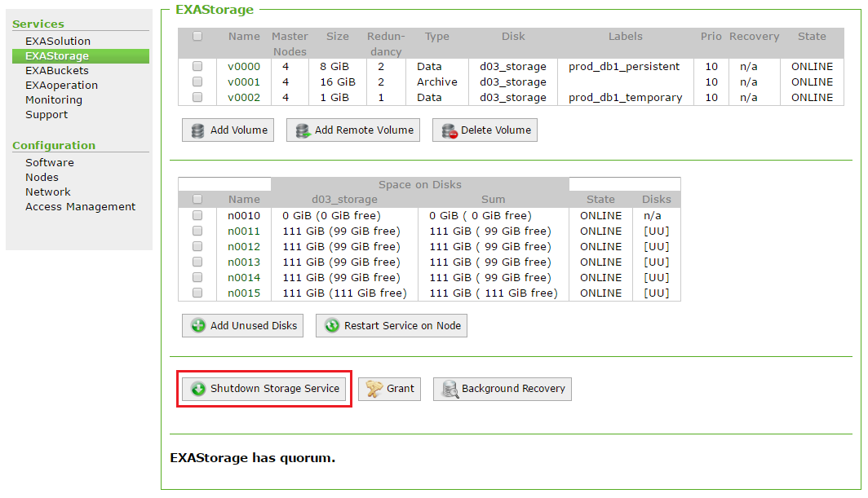Check the box for volume v0000

tap(197, 66)
